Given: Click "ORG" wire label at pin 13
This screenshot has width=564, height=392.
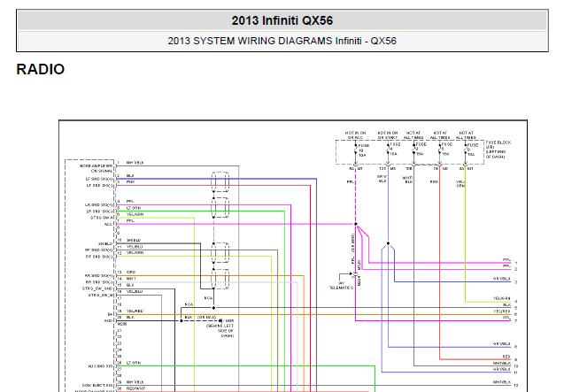Looking at the screenshot, I should pos(130,273).
